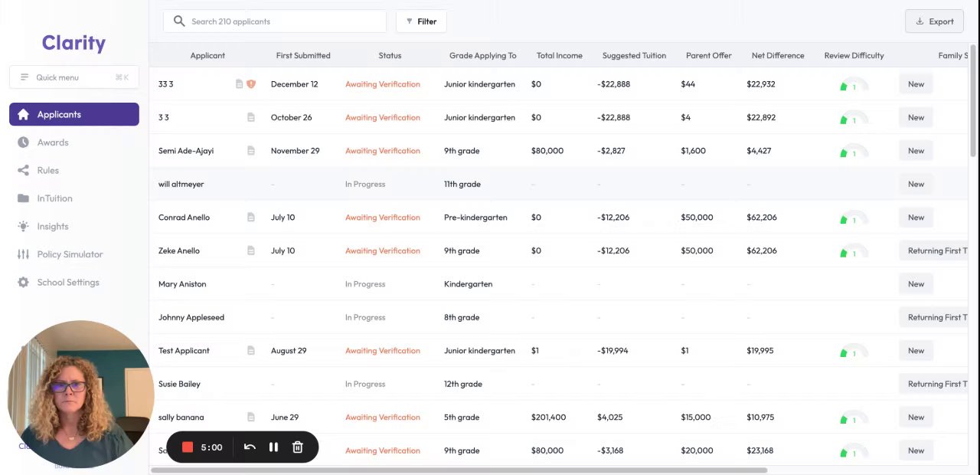Restart recording with the undo arrow icon
The height and width of the screenshot is (475, 980).
(x=250, y=447)
